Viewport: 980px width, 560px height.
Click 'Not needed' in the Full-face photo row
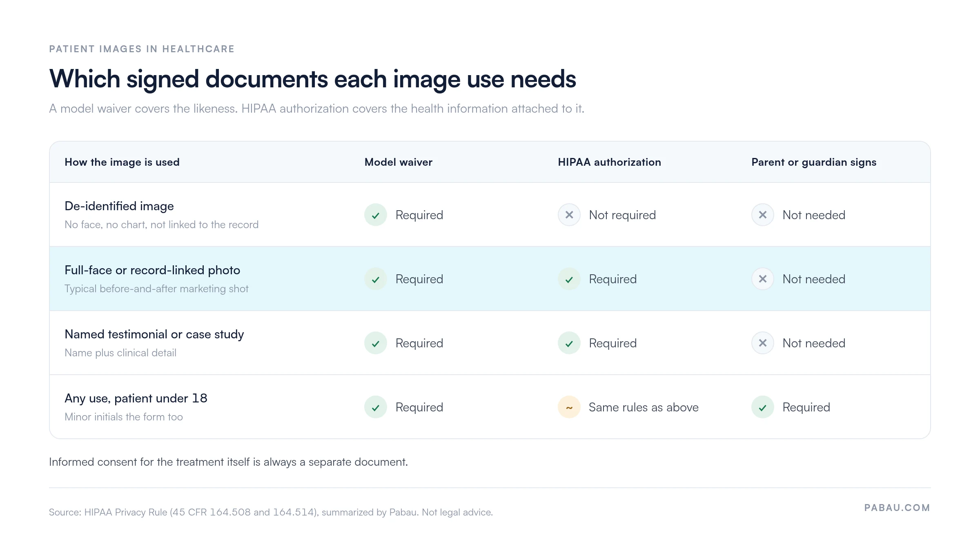(814, 279)
